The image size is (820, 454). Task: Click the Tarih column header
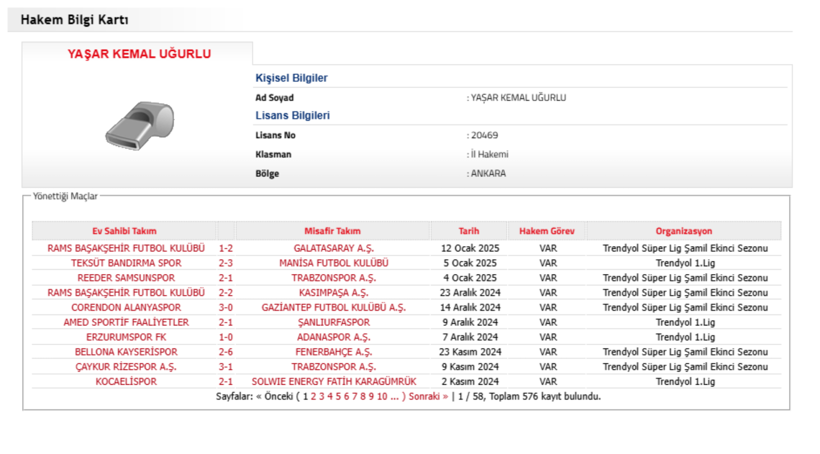pos(469,231)
